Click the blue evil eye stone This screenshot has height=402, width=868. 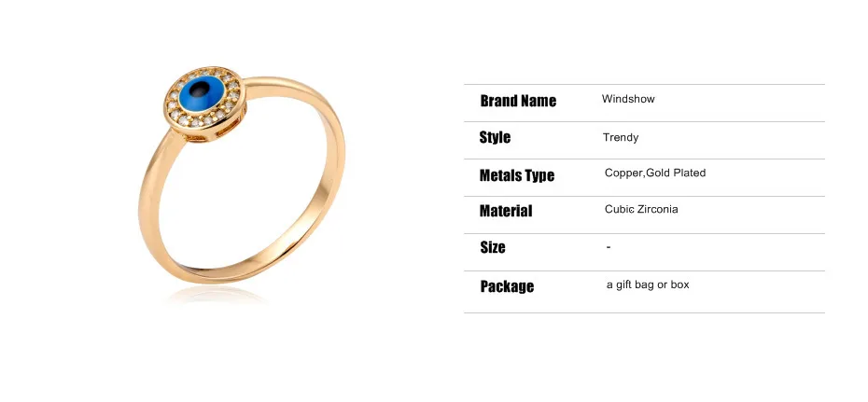tap(202, 94)
